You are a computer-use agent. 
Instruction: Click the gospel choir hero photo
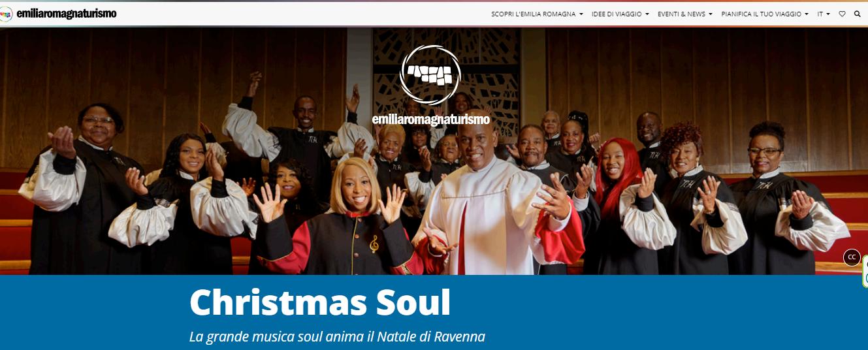(x=434, y=151)
